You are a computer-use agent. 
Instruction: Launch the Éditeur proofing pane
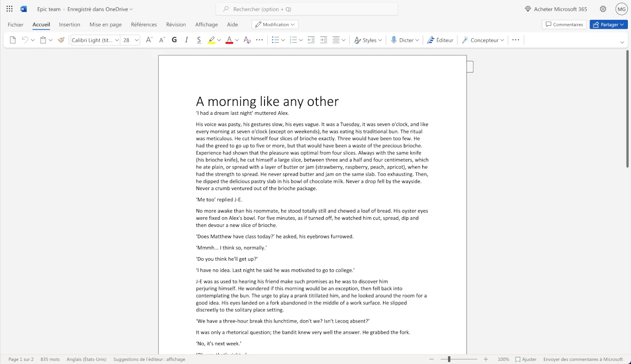440,40
